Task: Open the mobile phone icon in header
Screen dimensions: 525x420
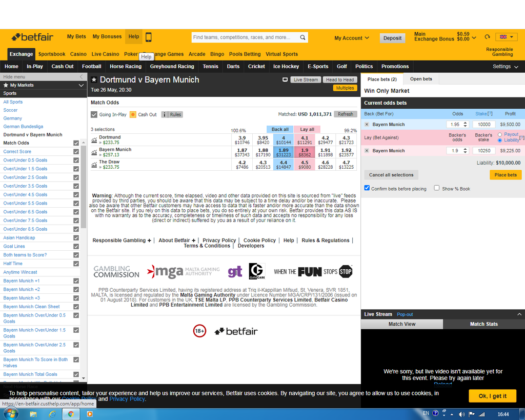Action: pyautogui.click(x=149, y=37)
